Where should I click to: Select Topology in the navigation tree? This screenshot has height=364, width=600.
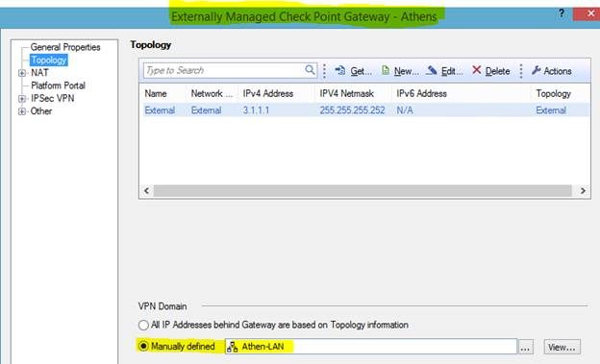coord(49,61)
